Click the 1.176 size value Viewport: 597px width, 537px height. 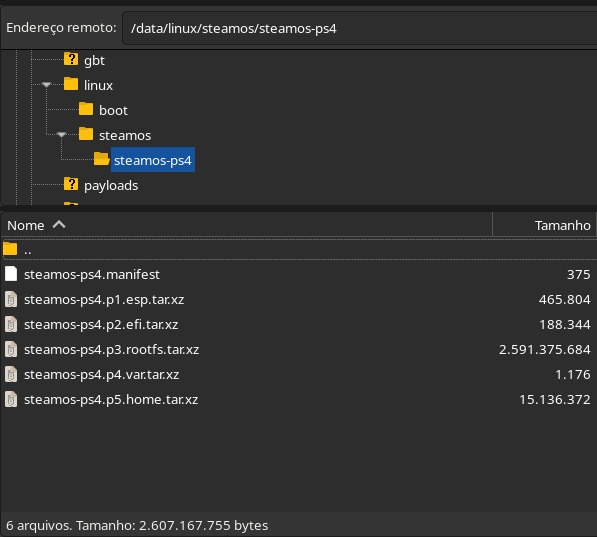[x=573, y=375]
